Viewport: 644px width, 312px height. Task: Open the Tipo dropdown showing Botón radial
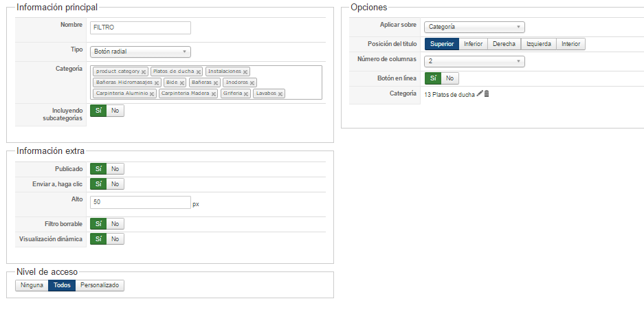pos(140,52)
